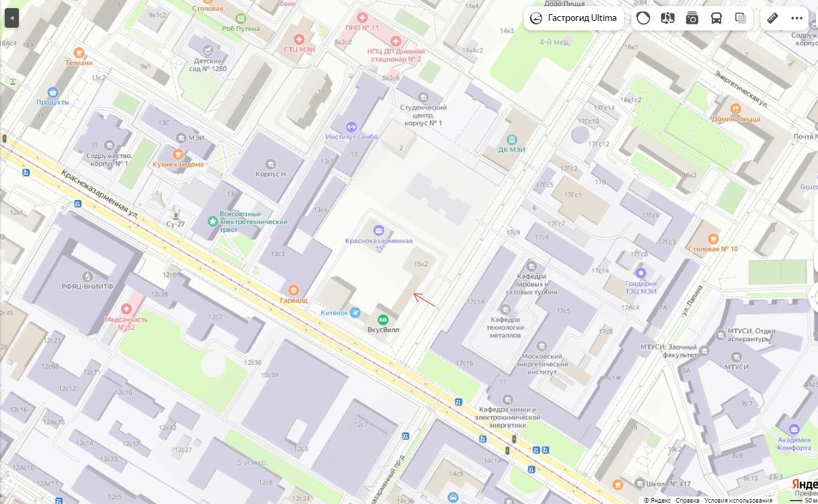818x504 pixels.
Task: Open the three-dots more menu
Action: [797, 18]
